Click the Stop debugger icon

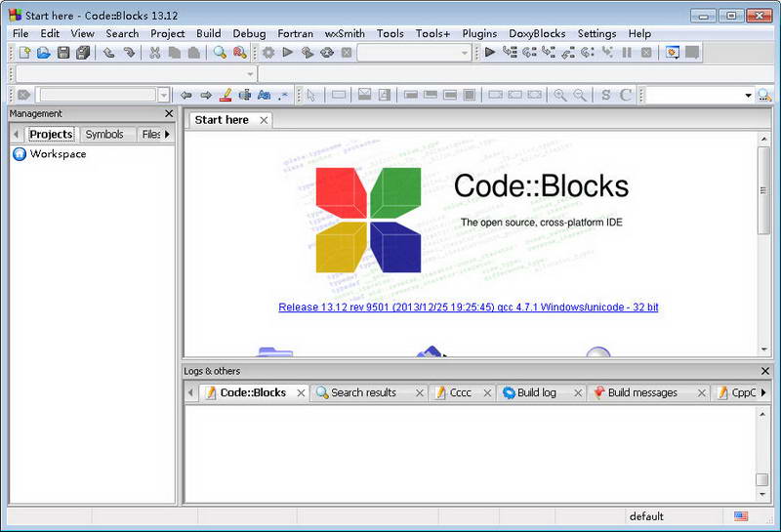[646, 53]
